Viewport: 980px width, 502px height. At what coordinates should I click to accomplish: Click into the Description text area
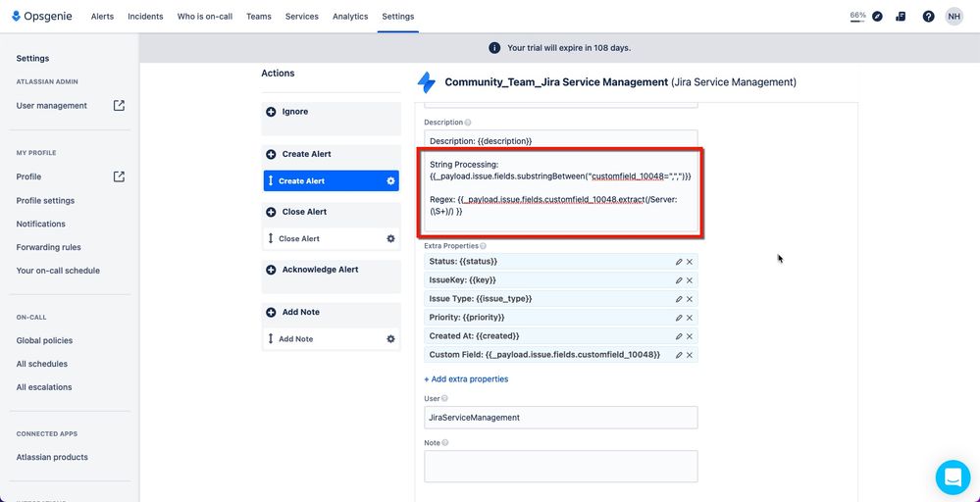(560, 181)
